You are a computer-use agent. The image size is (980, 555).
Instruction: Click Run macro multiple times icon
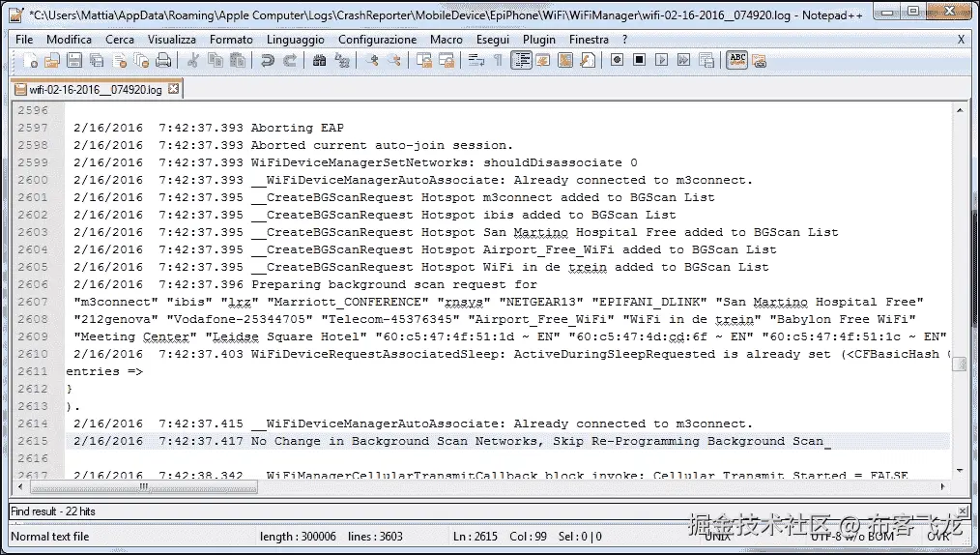(x=683, y=60)
